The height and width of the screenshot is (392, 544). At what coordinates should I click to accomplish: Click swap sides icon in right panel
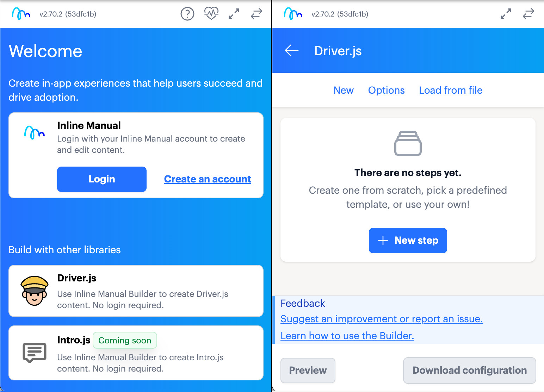(x=528, y=14)
